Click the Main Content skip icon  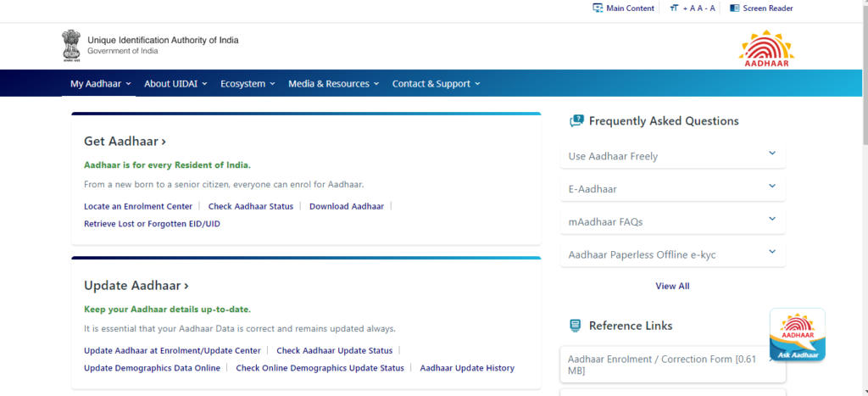tap(598, 8)
